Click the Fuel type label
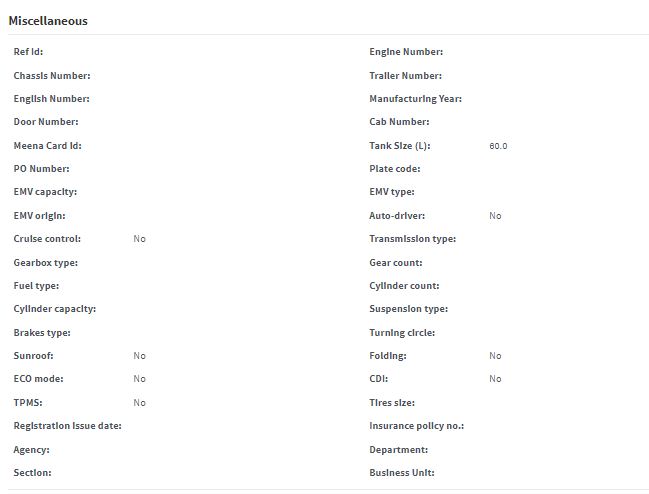 [x=36, y=286]
